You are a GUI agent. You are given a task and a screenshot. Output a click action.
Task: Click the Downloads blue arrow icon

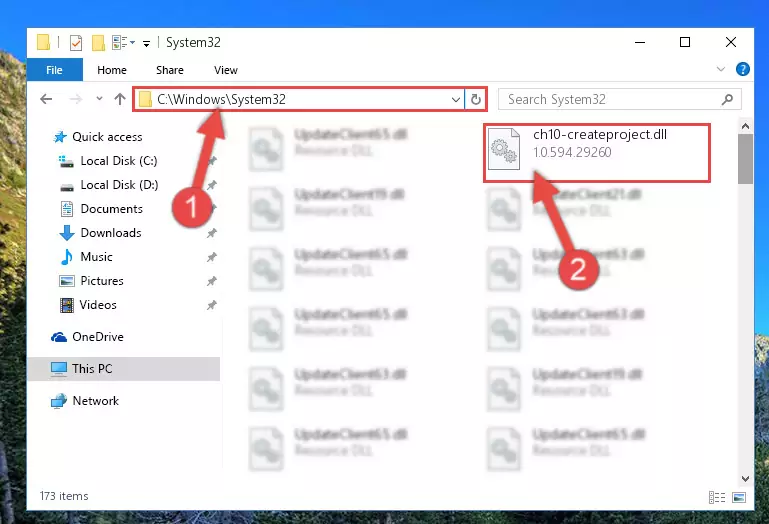click(x=67, y=233)
